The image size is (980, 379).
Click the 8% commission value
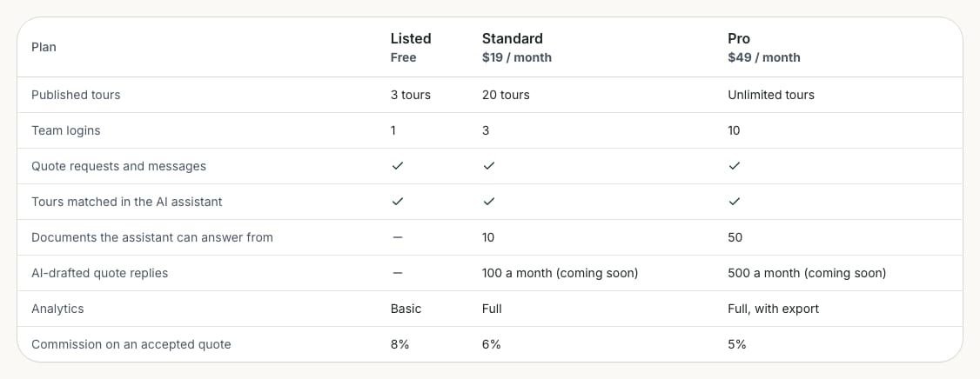(400, 344)
